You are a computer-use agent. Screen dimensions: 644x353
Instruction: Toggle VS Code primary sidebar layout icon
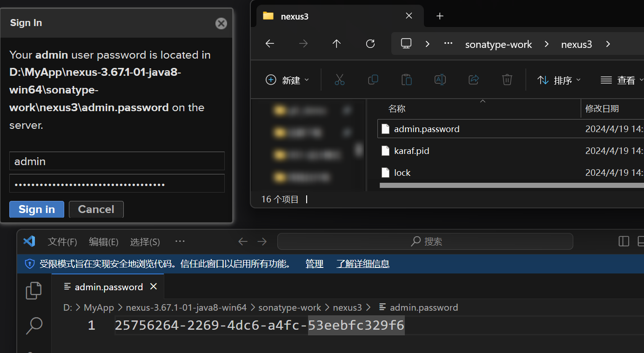pos(624,241)
